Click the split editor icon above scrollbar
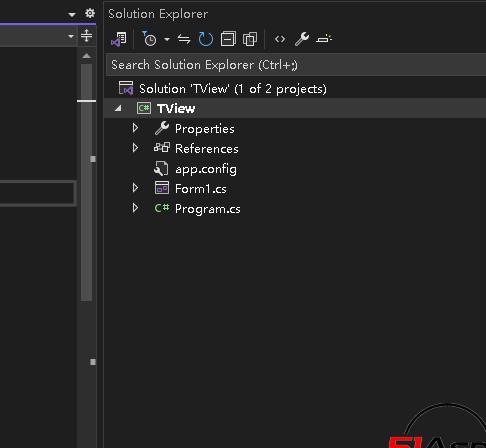The image size is (486, 448). (87, 35)
